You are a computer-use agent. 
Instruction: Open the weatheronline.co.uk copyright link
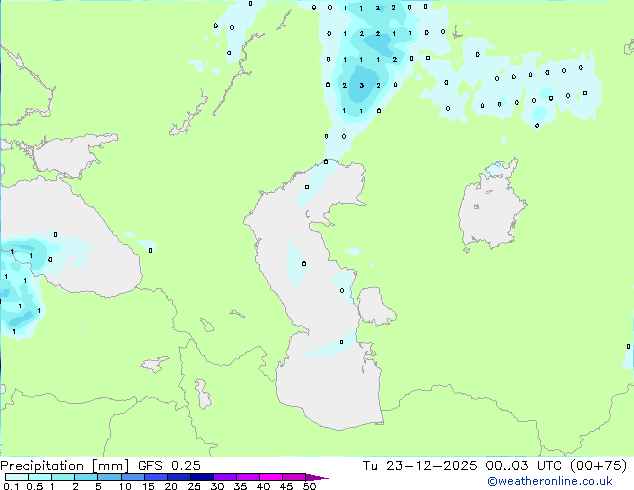coord(550,481)
